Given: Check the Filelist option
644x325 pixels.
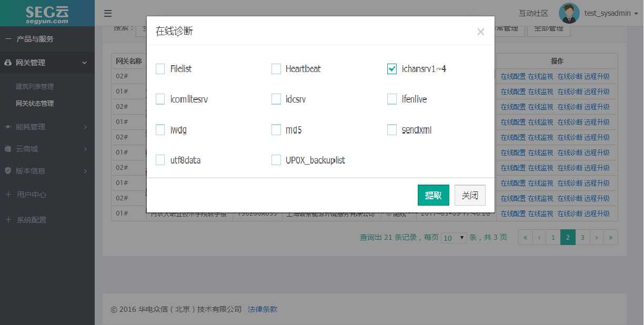Looking at the screenshot, I should [160, 68].
